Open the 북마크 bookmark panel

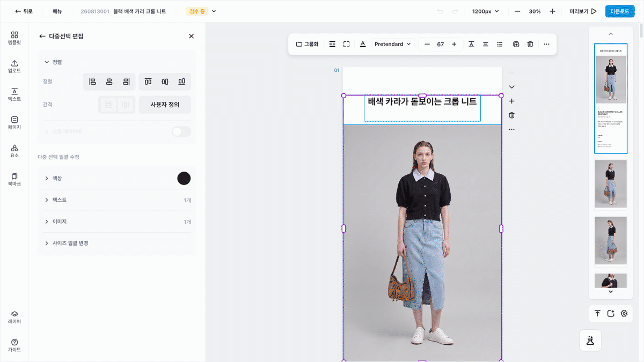pyautogui.click(x=14, y=179)
